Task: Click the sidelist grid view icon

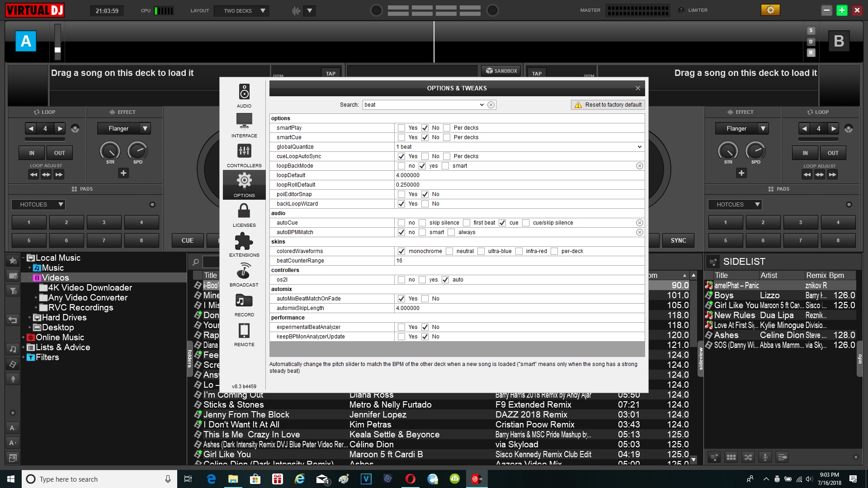Action: [731, 457]
